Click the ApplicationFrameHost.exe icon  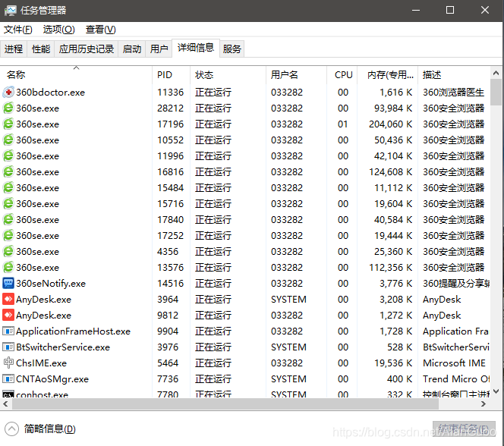click(x=8, y=331)
